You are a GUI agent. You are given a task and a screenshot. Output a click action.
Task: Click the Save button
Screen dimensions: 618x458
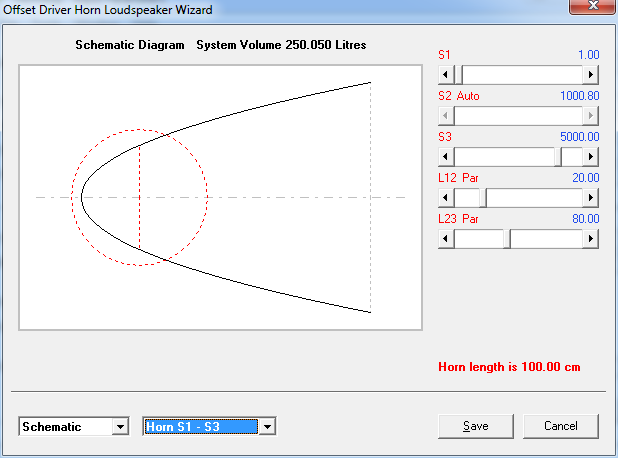pyautogui.click(x=476, y=426)
